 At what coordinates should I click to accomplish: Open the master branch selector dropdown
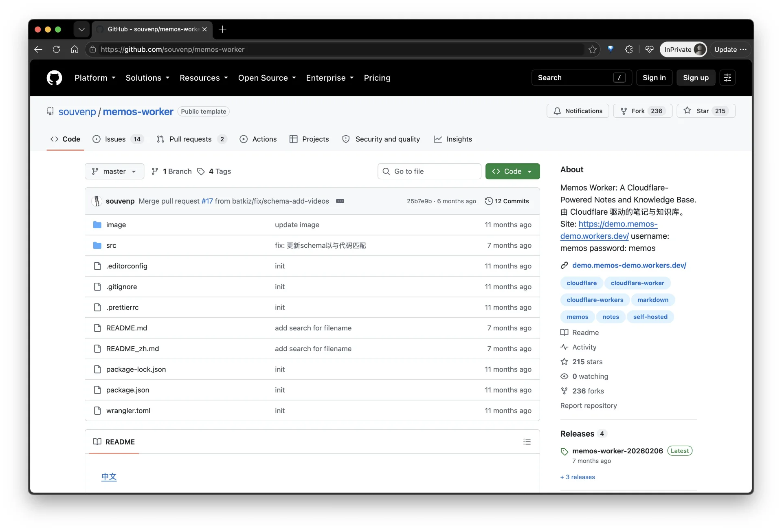pyautogui.click(x=114, y=171)
